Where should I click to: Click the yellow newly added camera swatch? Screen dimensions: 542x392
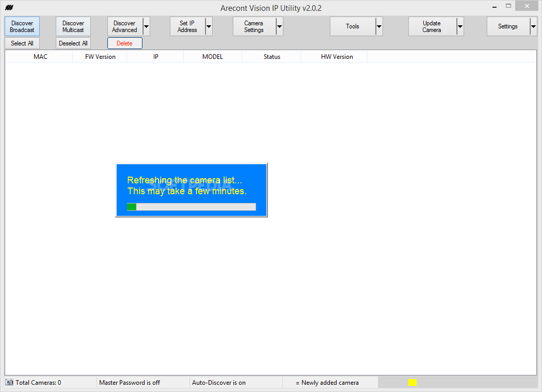(x=412, y=382)
